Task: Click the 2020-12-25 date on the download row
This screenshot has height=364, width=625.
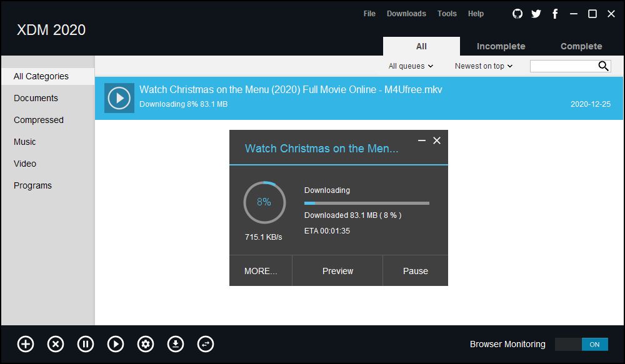Action: pos(591,104)
